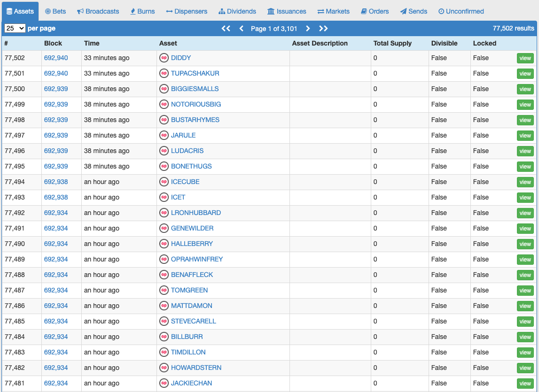The image size is (539, 392).
Task: Click the ICET asset icon
Action: pyautogui.click(x=164, y=197)
